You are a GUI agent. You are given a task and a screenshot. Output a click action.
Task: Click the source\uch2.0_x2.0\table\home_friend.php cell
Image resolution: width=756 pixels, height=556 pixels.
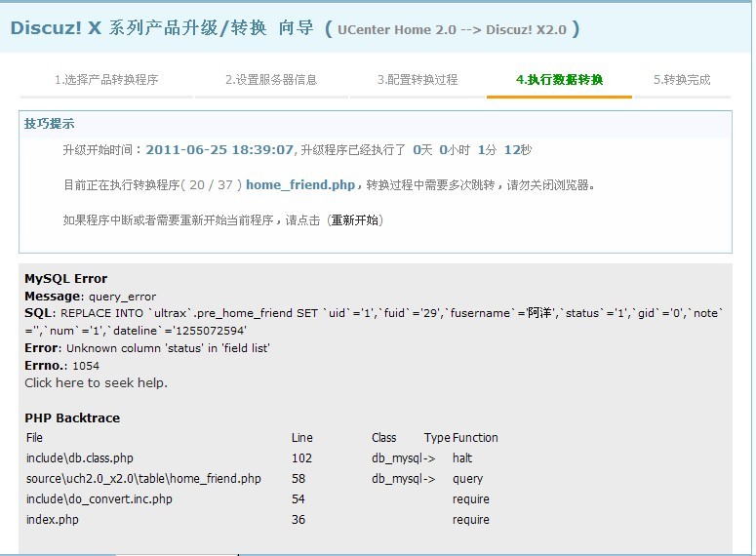(x=143, y=479)
